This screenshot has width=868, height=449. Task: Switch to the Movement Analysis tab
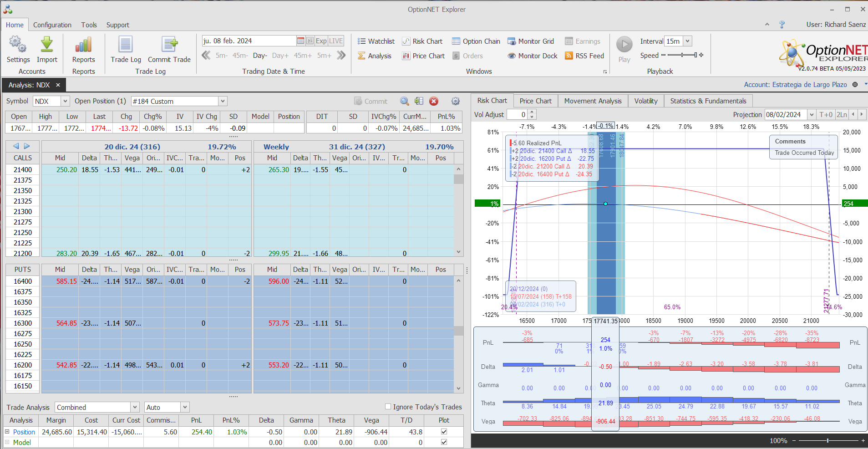pos(593,101)
